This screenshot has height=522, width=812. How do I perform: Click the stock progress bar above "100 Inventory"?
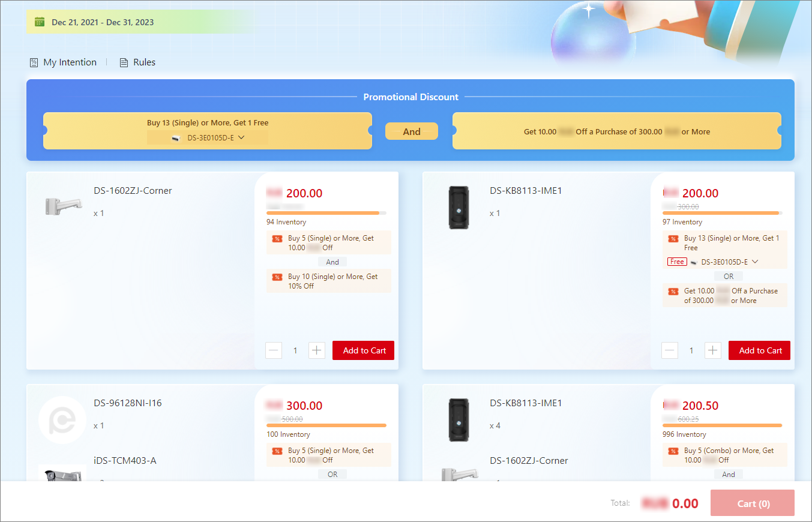(x=326, y=425)
